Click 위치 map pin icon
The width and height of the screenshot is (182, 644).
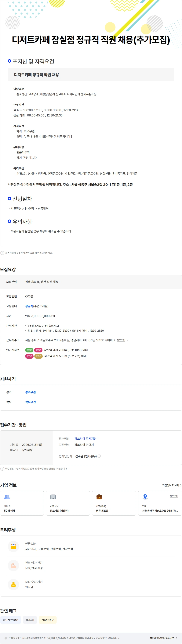pyautogui.click(x=145, y=497)
